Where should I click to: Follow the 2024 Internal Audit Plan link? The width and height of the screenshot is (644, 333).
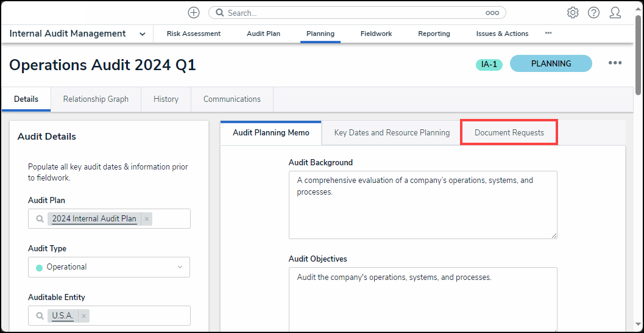tap(94, 219)
